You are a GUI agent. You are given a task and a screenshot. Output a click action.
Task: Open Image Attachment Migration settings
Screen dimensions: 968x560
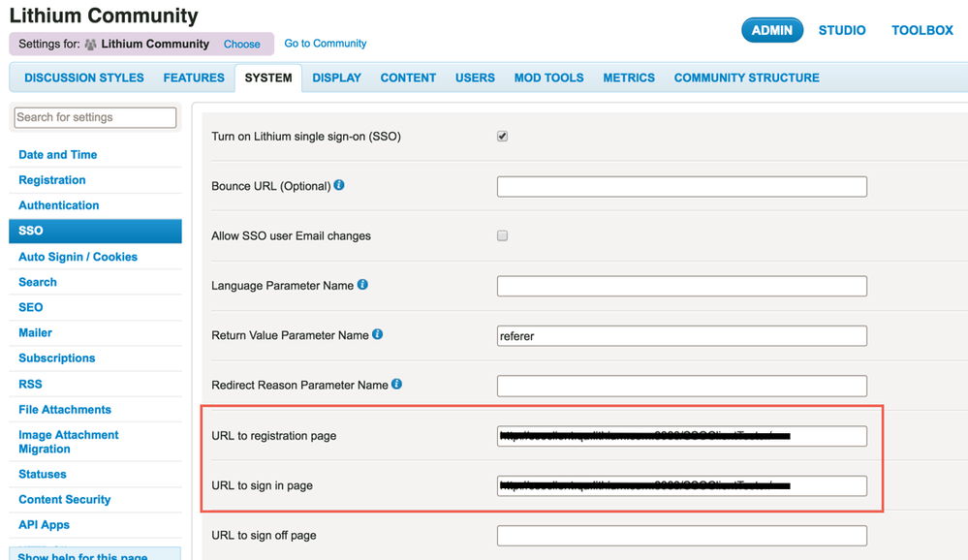[x=69, y=442]
